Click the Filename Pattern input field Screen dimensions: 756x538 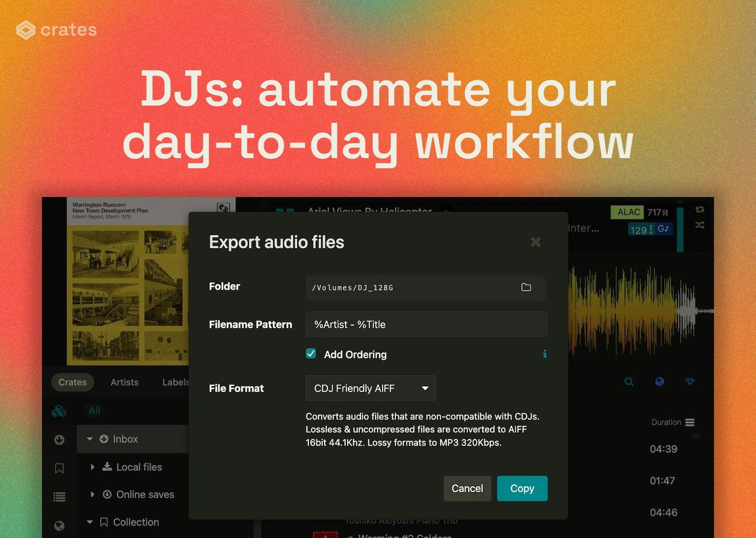click(426, 325)
